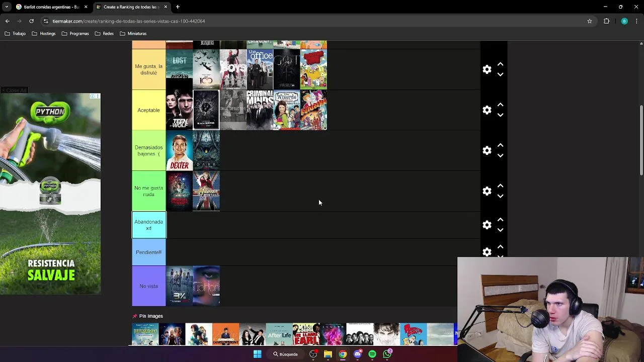The width and height of the screenshot is (644, 362).
Task: Open the Programas bookmarks folder
Action: pos(75,34)
